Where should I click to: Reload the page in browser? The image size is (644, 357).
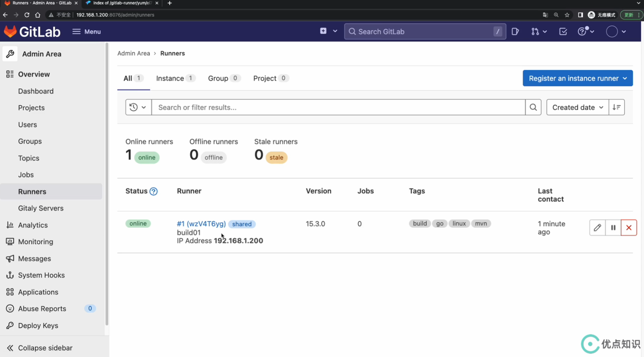pos(27,15)
